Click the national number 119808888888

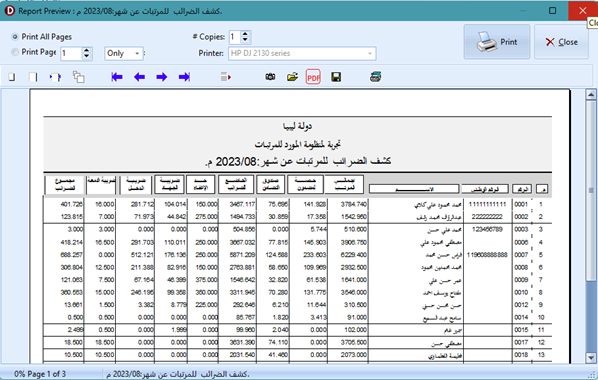coord(487,254)
